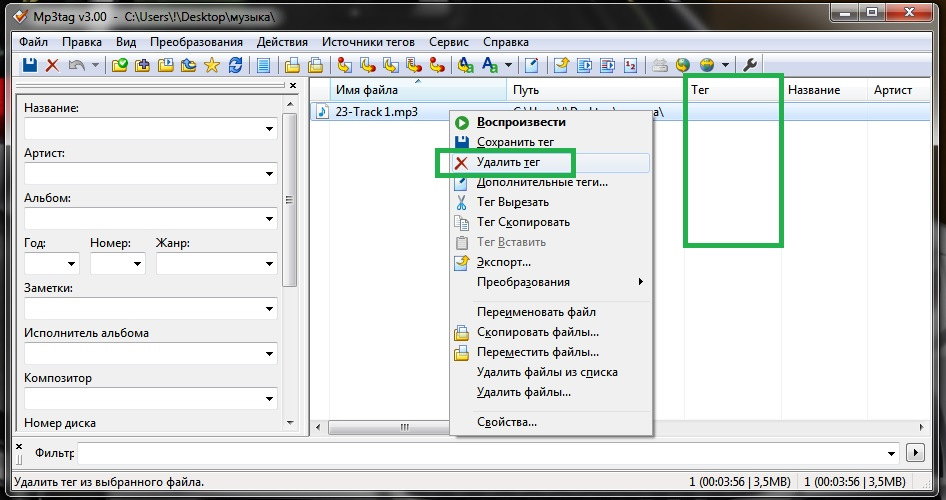Click the Change directory folder-with-checkmark icon
This screenshot has height=500, width=946.
point(119,65)
